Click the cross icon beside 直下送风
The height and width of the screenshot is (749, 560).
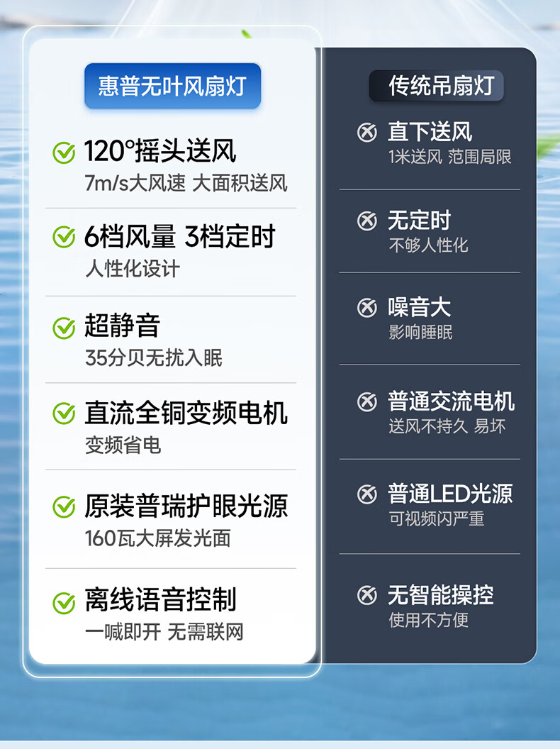click(x=366, y=133)
